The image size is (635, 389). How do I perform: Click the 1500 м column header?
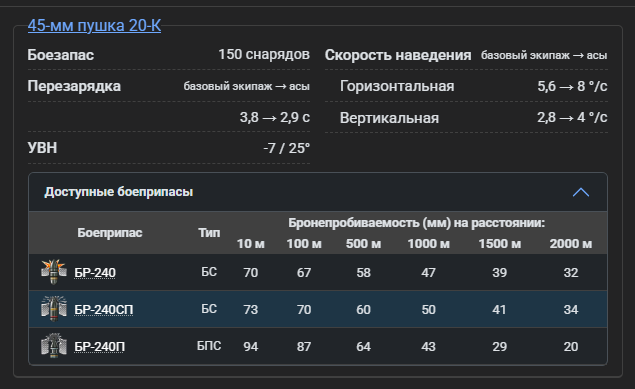tap(500, 244)
